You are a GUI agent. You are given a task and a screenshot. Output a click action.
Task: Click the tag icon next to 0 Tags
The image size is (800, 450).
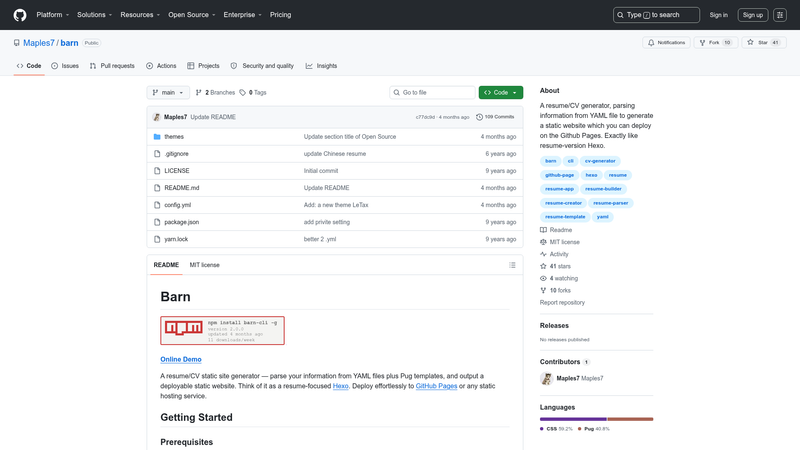[x=243, y=92]
